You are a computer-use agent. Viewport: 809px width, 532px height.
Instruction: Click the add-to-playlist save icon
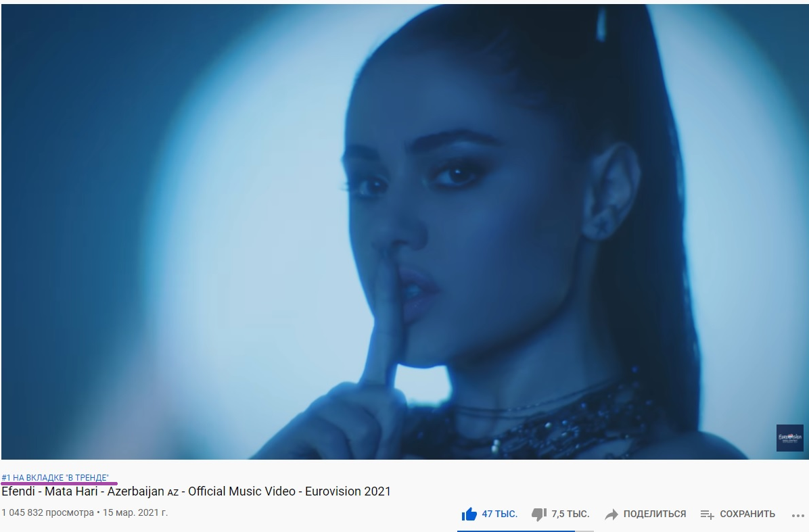pyautogui.click(x=708, y=514)
